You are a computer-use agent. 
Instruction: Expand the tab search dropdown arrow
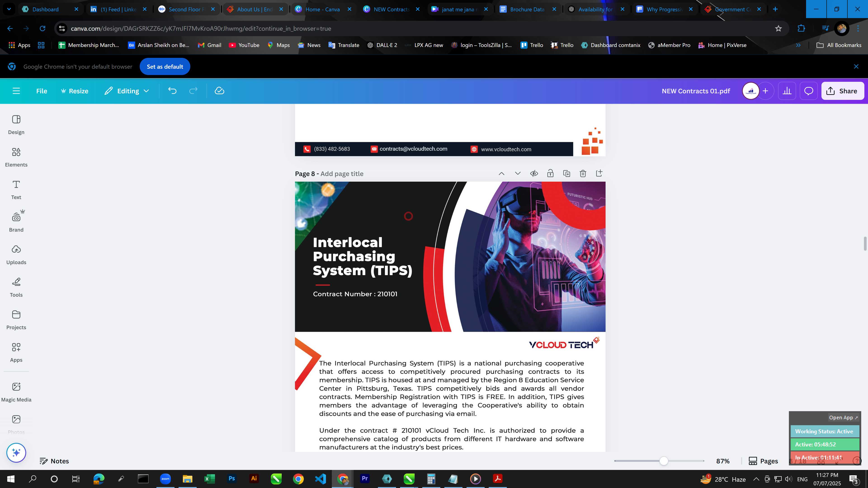9,9
